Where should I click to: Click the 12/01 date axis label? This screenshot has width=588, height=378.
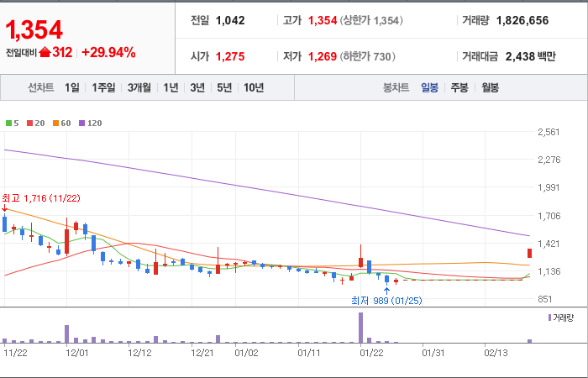(77, 353)
